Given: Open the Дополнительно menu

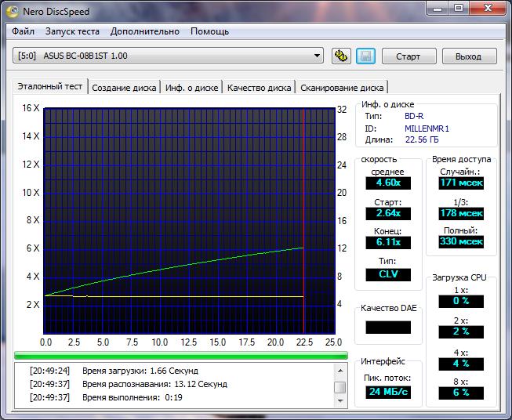Looking at the screenshot, I should 145,31.
